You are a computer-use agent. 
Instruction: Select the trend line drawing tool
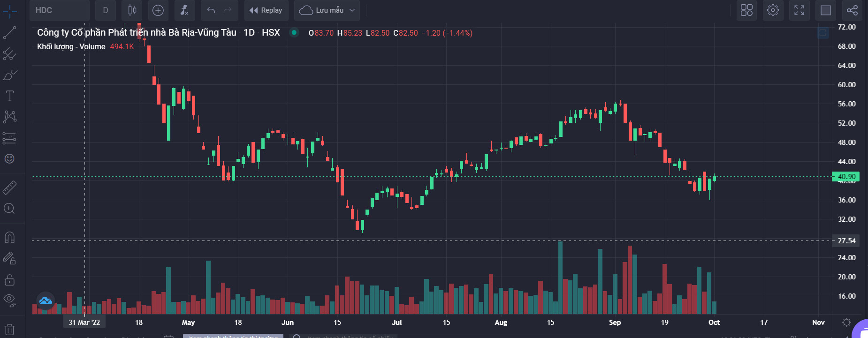[9, 32]
